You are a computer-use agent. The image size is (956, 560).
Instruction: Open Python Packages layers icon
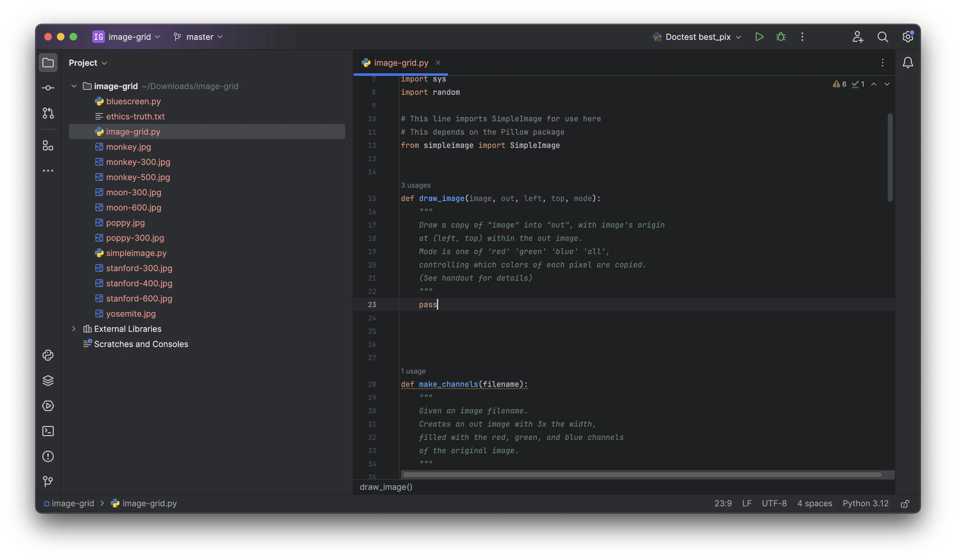tap(48, 381)
